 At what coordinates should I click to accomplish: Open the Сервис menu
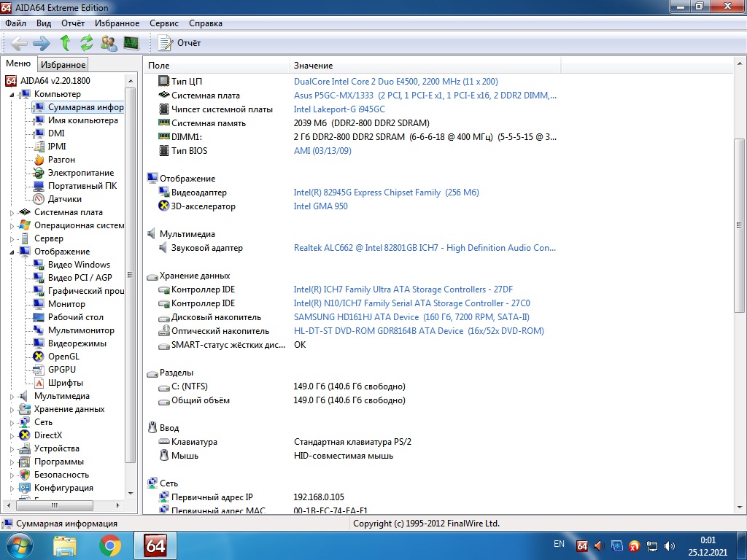(163, 23)
